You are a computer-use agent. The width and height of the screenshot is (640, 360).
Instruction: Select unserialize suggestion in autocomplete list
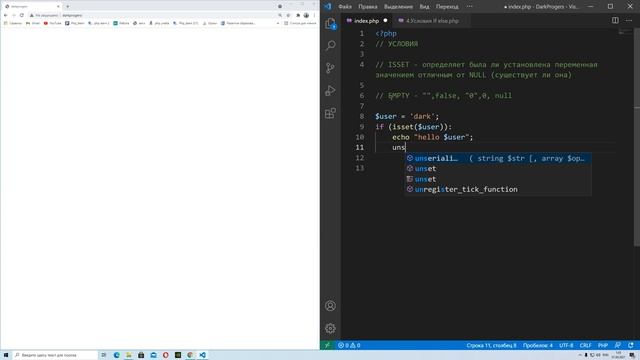pyautogui.click(x=498, y=158)
